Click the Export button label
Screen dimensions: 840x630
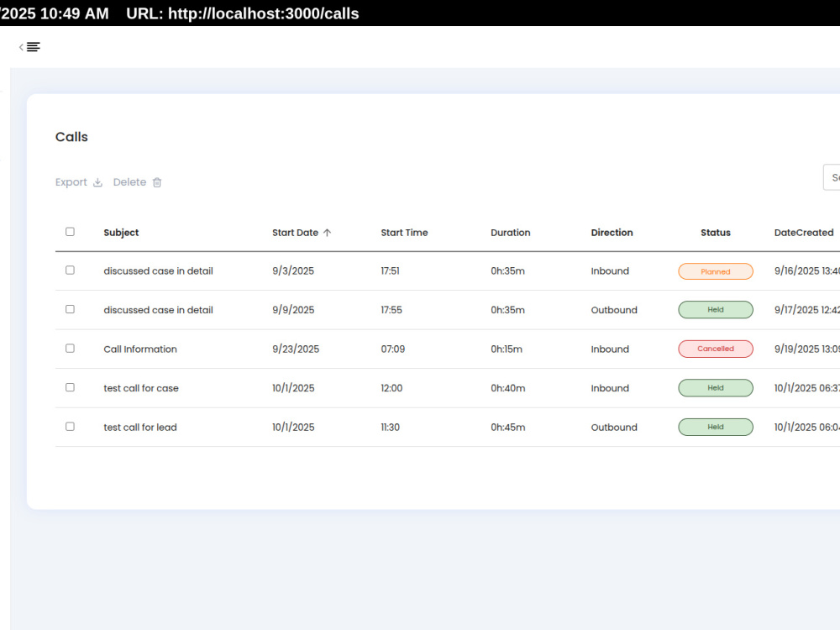[71, 182]
